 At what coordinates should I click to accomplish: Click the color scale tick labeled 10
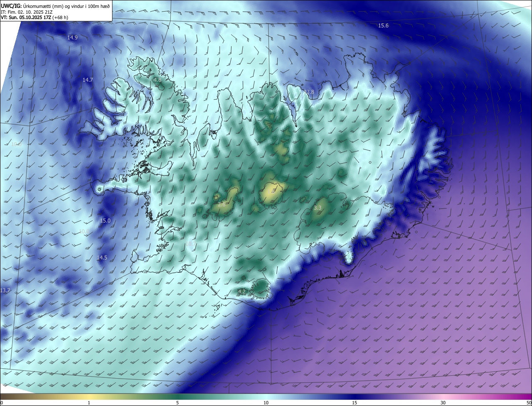tap(266, 403)
